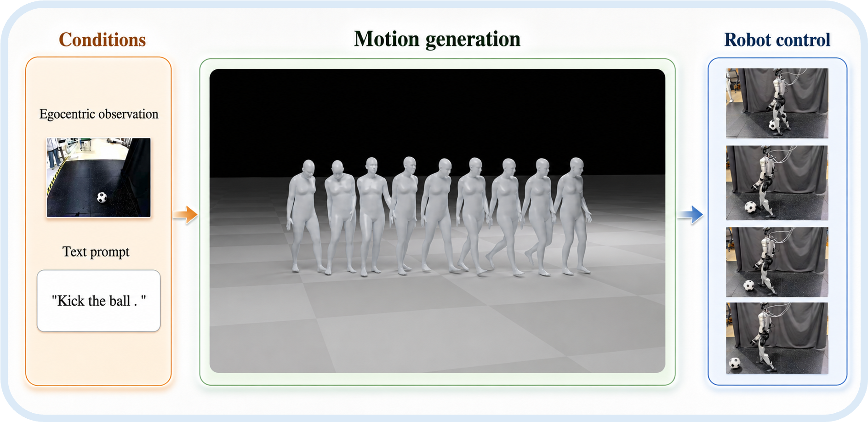Open the rendered human motion sequence image
868x422 pixels.
point(437,221)
